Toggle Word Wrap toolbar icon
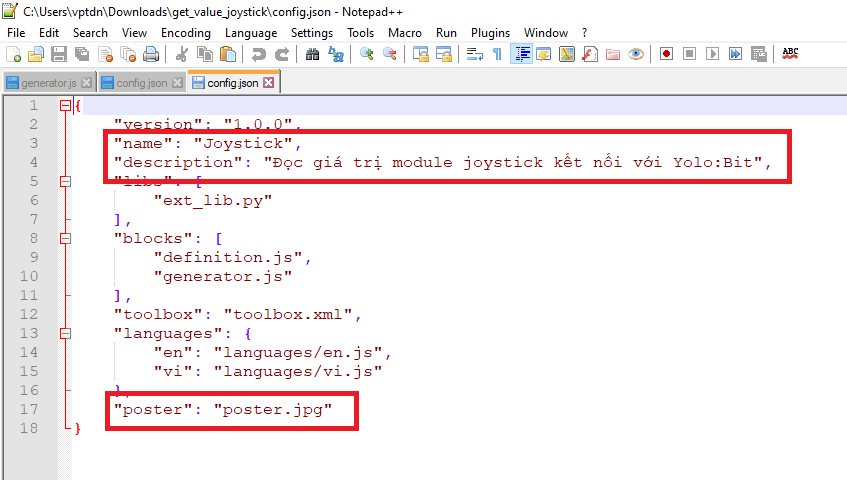This screenshot has height=480, width=847. tap(474, 54)
